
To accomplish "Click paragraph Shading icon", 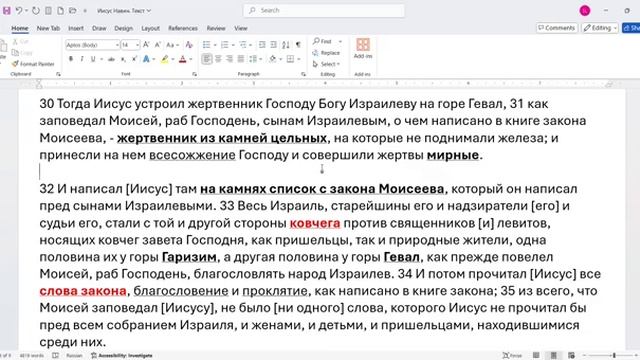I will pos(273,59).
